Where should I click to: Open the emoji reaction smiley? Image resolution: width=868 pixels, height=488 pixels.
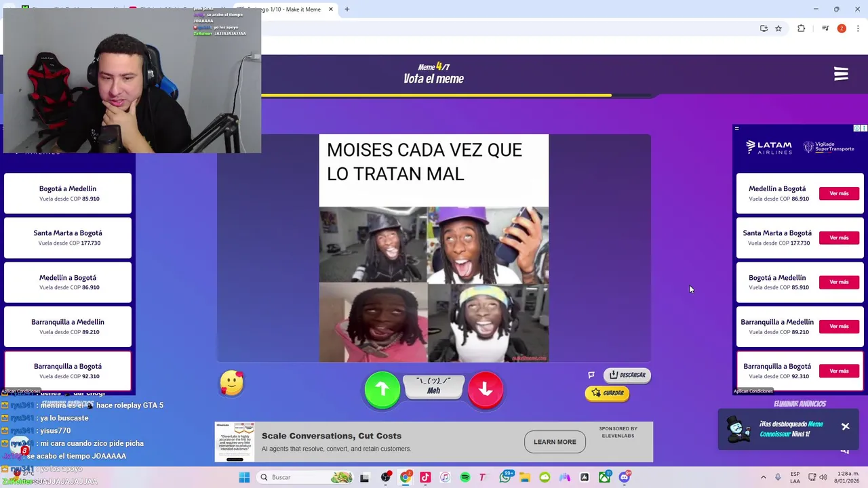point(232,383)
